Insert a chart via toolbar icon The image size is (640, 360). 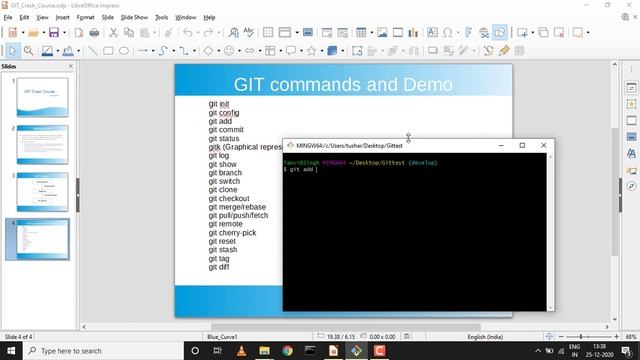point(413,32)
